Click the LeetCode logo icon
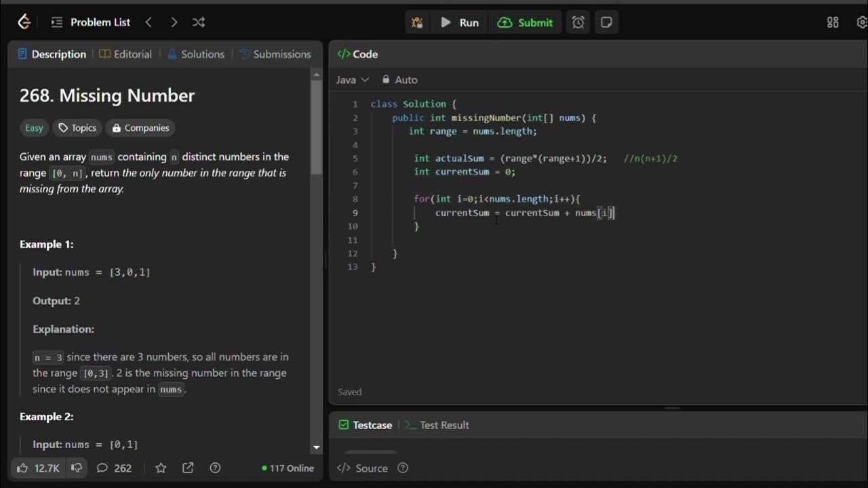 coord(24,22)
